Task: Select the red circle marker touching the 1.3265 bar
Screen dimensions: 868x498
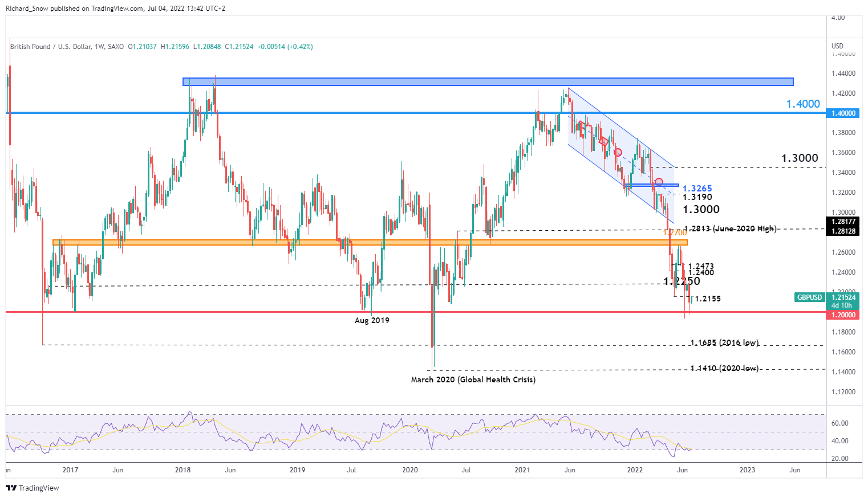Action: coord(659,182)
